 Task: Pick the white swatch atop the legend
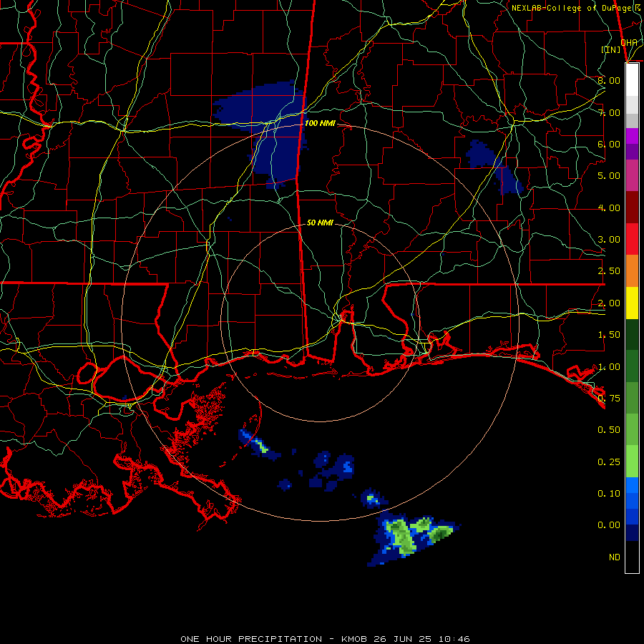click(x=632, y=80)
